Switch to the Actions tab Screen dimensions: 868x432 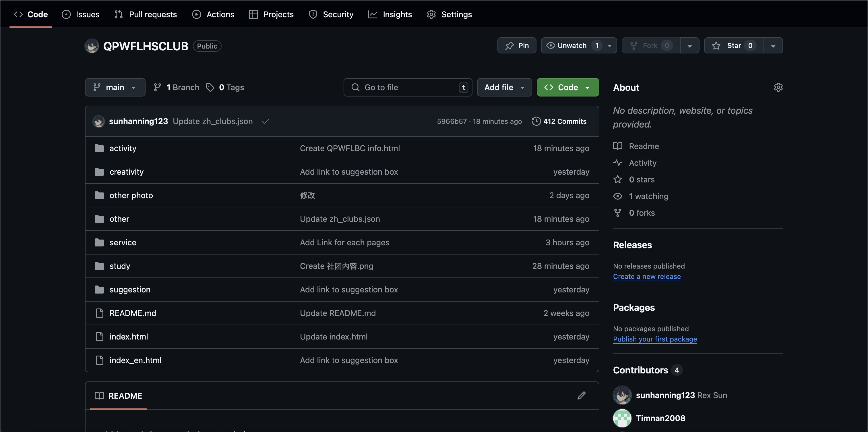(213, 14)
